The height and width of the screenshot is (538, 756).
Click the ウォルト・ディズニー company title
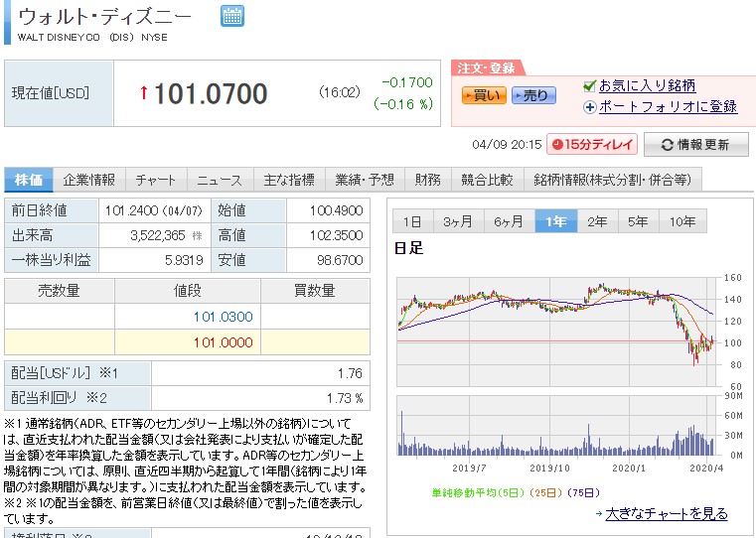[x=104, y=17]
